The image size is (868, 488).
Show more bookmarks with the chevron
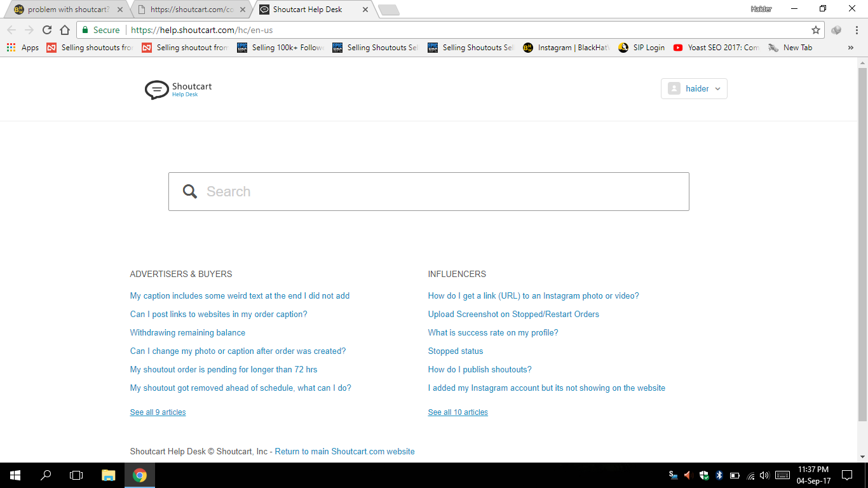[x=851, y=48]
